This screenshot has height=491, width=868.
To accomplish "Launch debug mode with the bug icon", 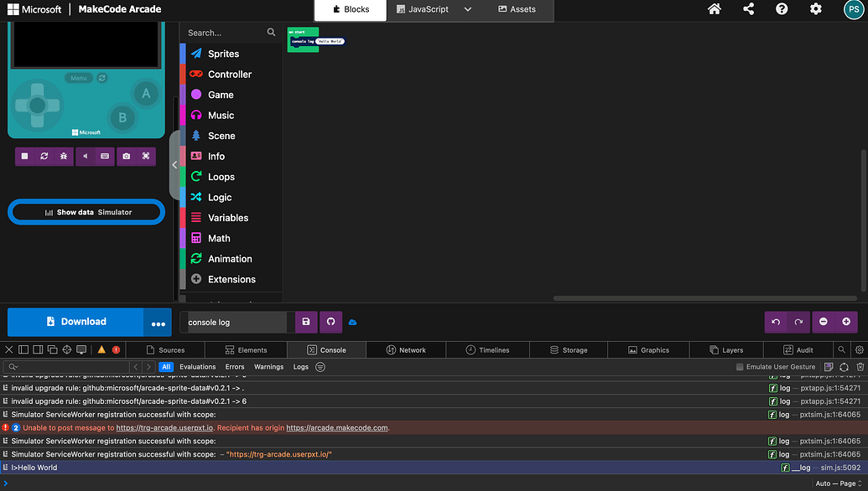I will tap(64, 156).
